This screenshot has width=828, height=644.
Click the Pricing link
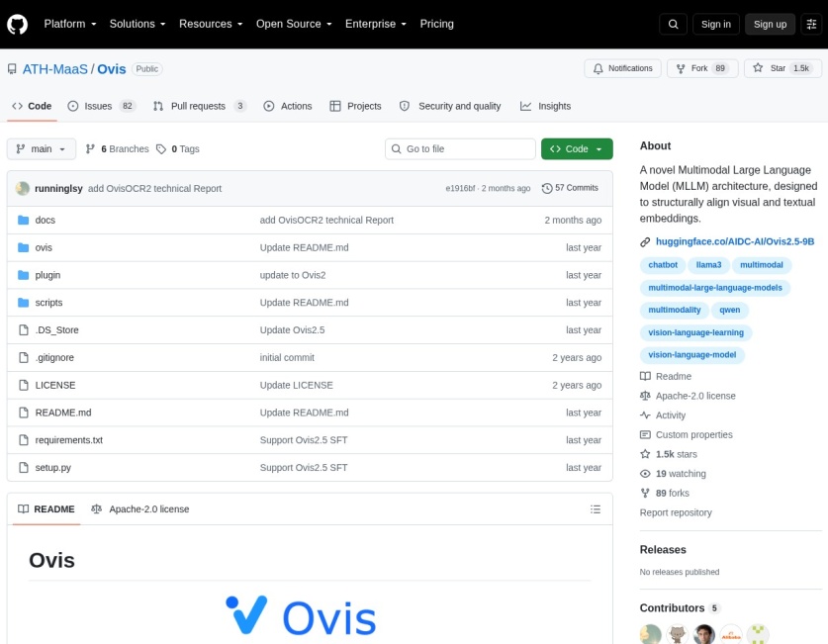pos(436,25)
